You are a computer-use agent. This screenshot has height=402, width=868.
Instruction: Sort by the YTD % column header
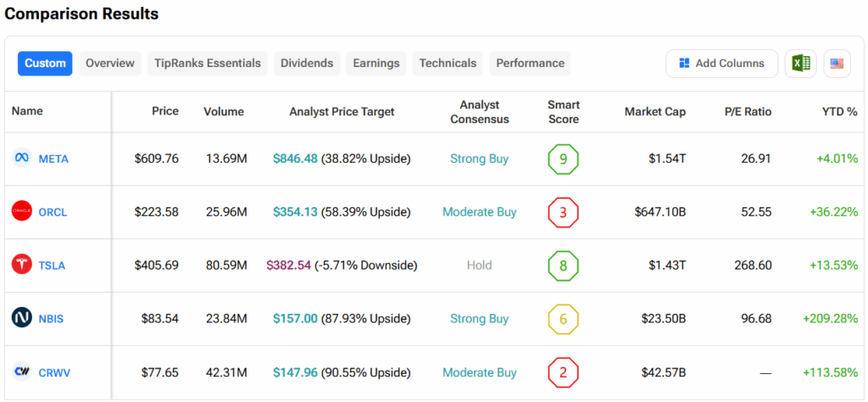(x=839, y=112)
